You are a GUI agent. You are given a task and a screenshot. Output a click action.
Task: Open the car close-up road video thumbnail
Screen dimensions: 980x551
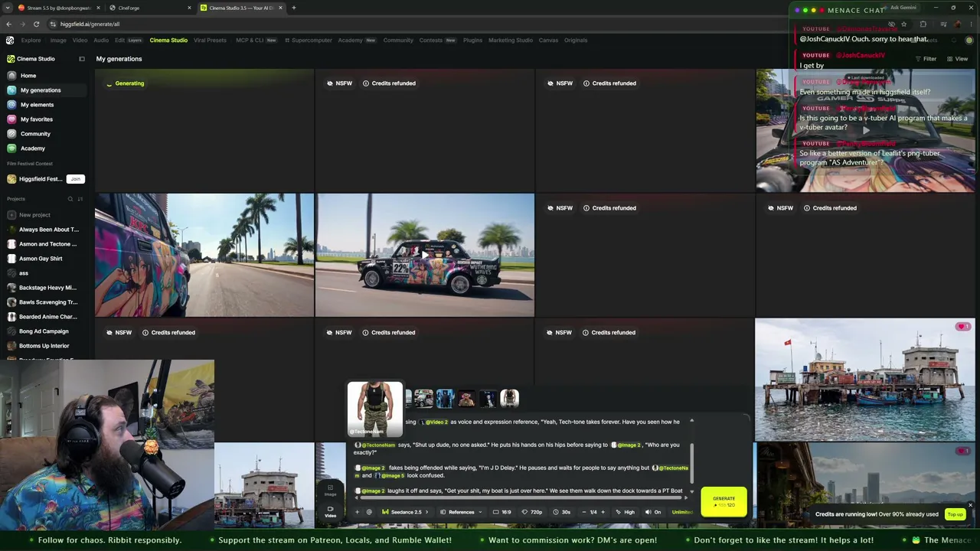click(x=204, y=255)
